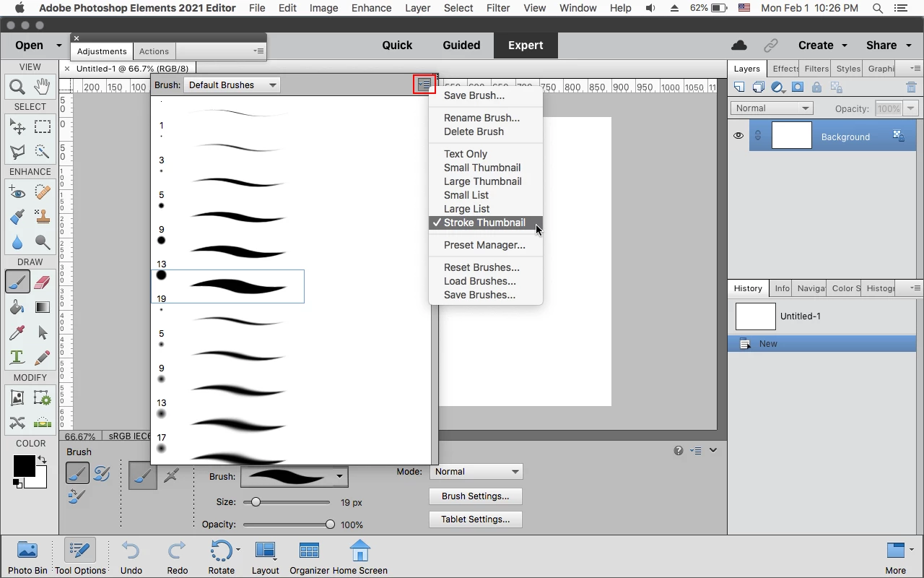This screenshot has width=924, height=578.
Task: Select the Zoom tool in toolbox
Action: [17, 87]
